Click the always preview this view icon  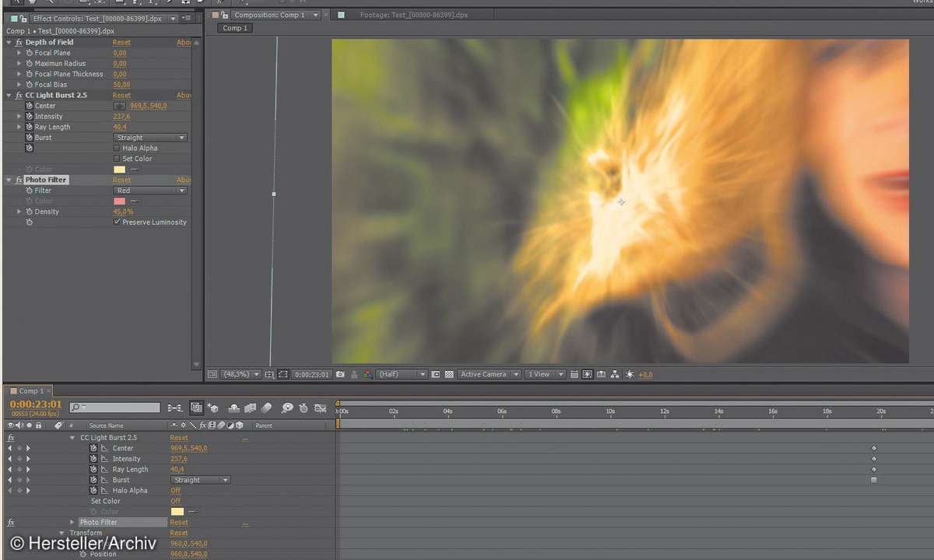tap(211, 374)
